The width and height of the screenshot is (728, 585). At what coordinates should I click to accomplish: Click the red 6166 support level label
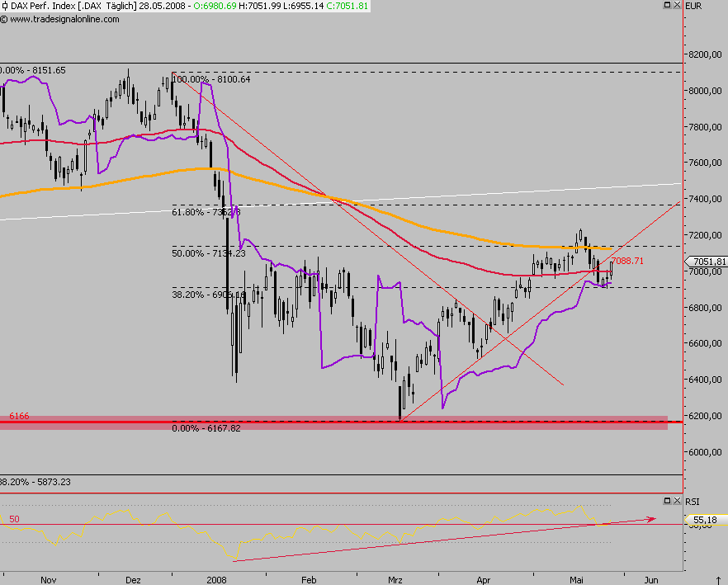tap(19, 416)
